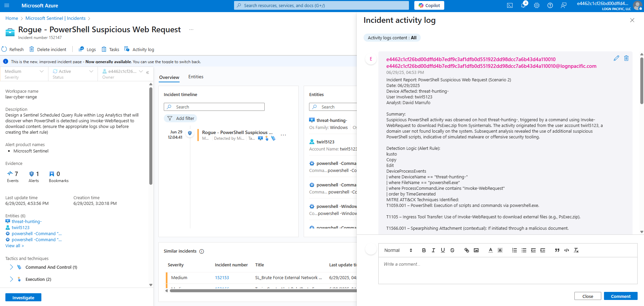Screen dimensions: 644x306
Task: Click the Investigate button
Action: (23, 298)
